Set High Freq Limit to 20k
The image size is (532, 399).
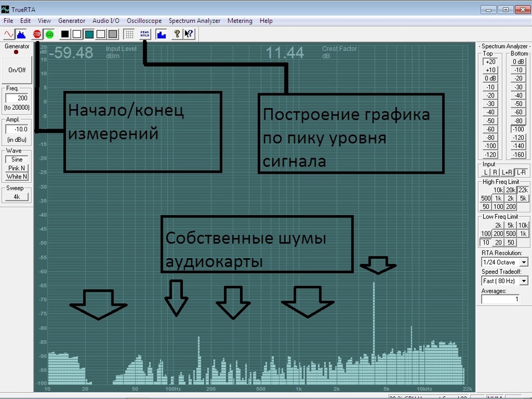tap(510, 190)
